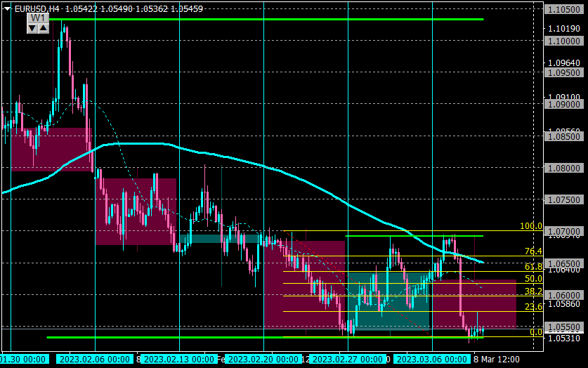Click the high price value 1.05490
Viewport: 588px width, 368px height.
(117, 8)
